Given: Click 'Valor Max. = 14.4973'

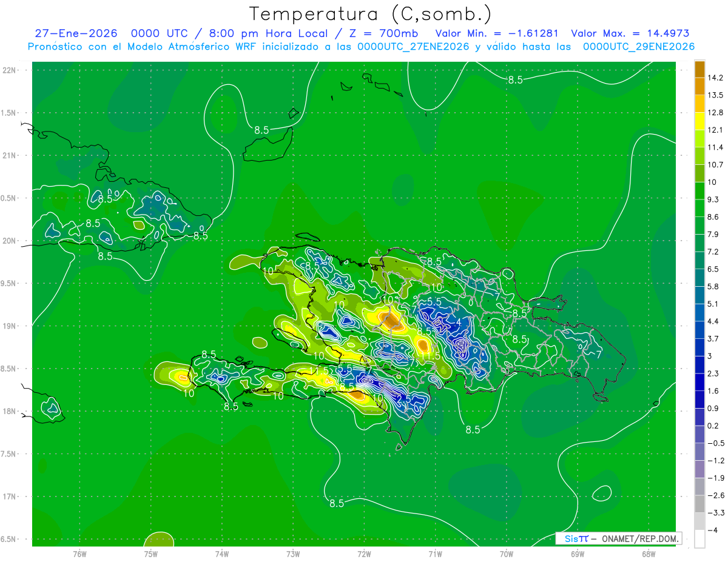Looking at the screenshot, I should 630,33.
